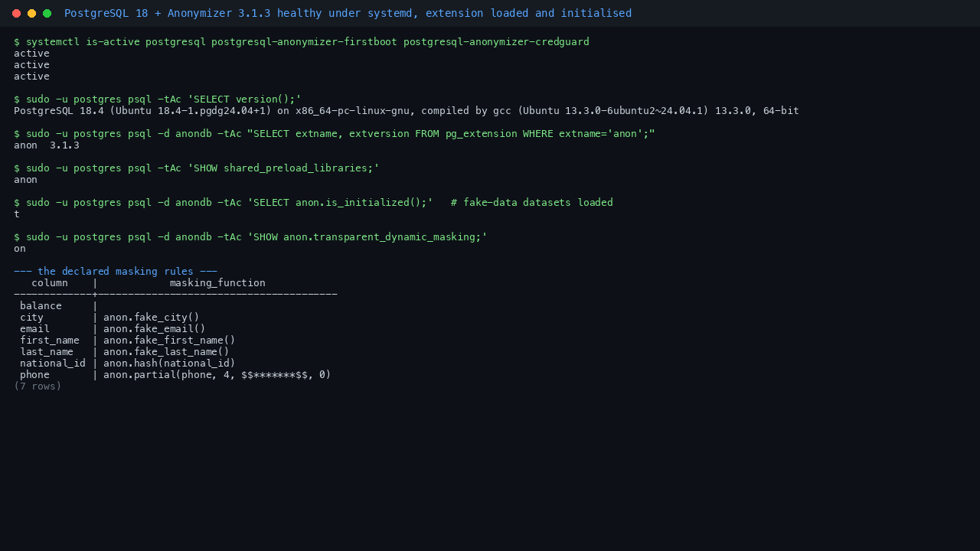Click the 'SHOW anon.transparent_dynamic_masking;' command
980x551 pixels.
[250, 237]
